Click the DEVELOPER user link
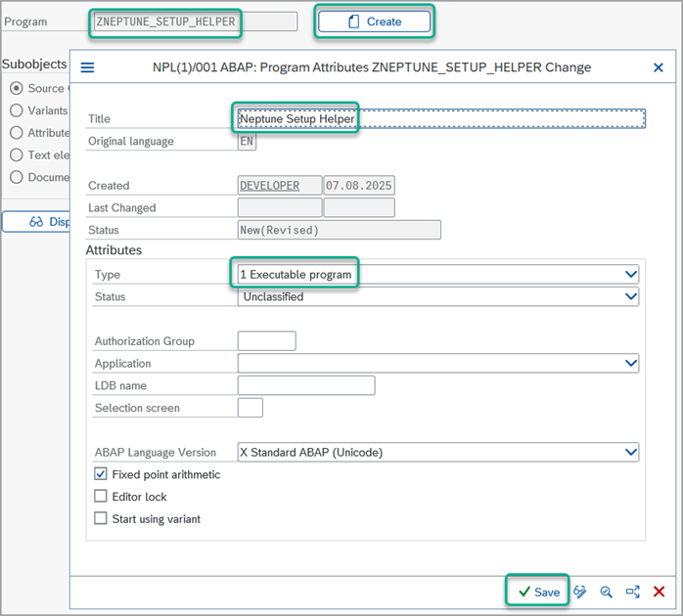683x616 pixels. pos(269,186)
